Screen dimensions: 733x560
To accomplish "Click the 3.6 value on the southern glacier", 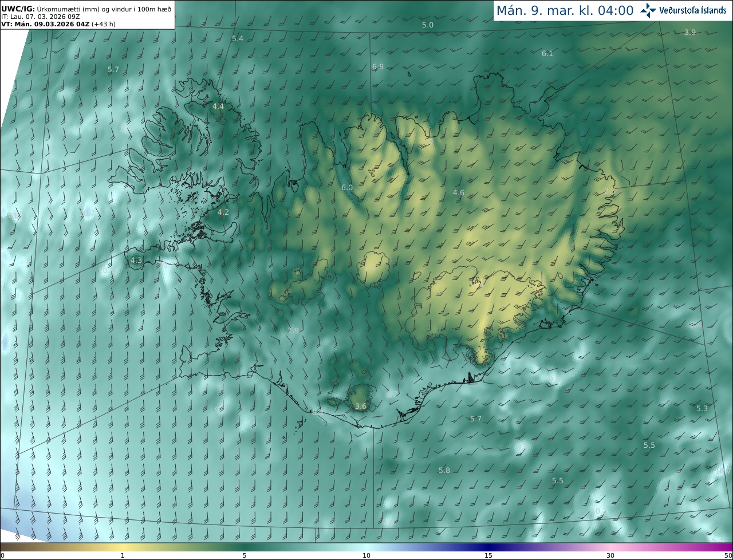I will pyautogui.click(x=361, y=406).
